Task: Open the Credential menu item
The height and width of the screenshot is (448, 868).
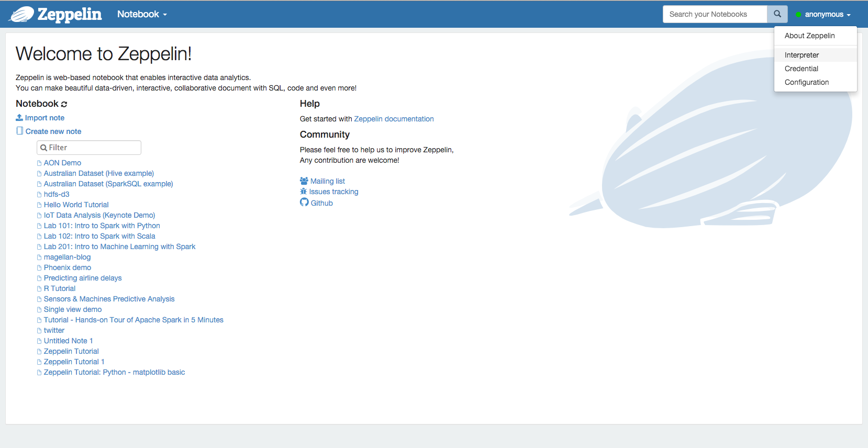Action: click(x=816, y=69)
